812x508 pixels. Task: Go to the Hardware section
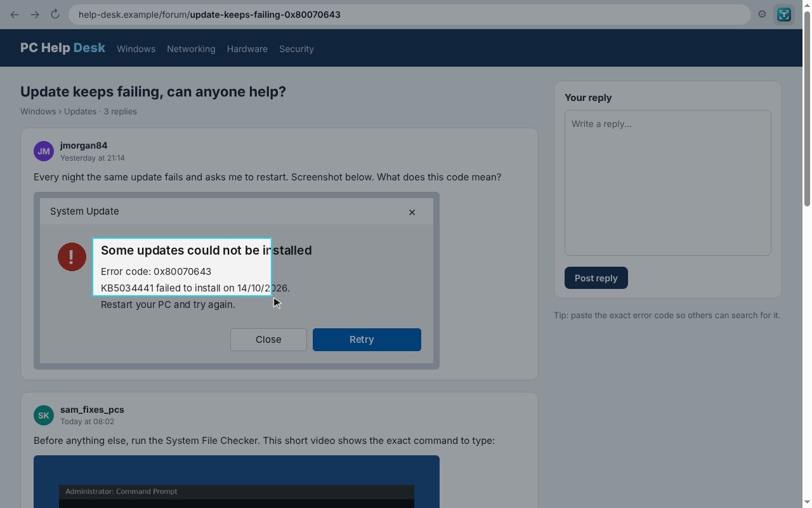pos(247,49)
